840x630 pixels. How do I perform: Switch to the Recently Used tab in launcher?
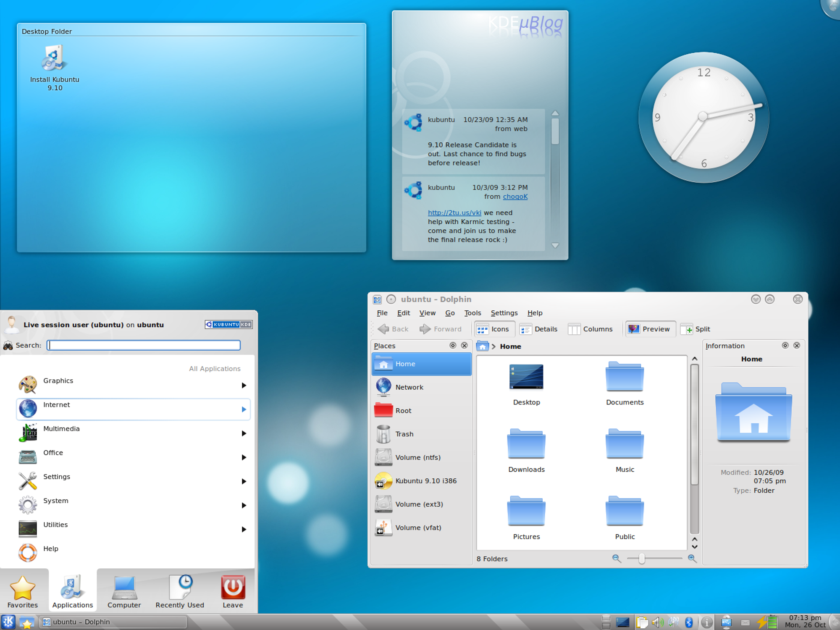pos(180,592)
